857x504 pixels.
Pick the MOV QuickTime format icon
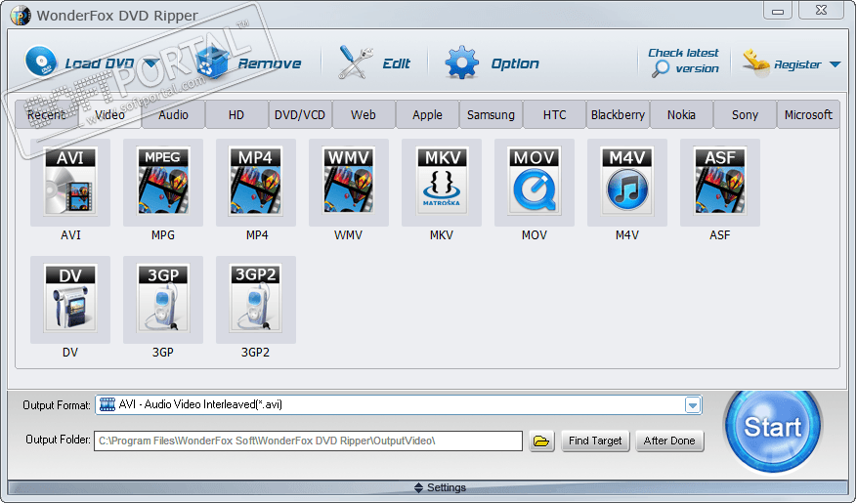pyautogui.click(x=535, y=183)
